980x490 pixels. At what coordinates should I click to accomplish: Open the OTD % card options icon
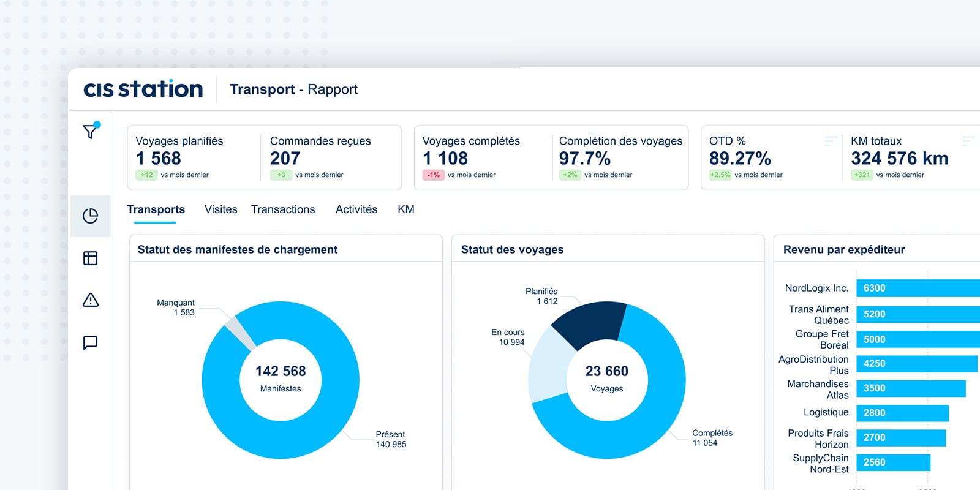[x=830, y=141]
